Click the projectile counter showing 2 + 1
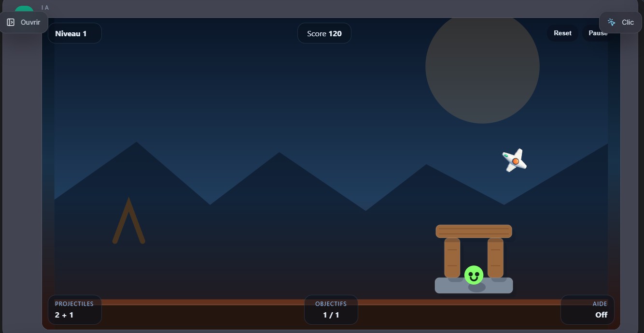644x333 pixels. point(63,315)
